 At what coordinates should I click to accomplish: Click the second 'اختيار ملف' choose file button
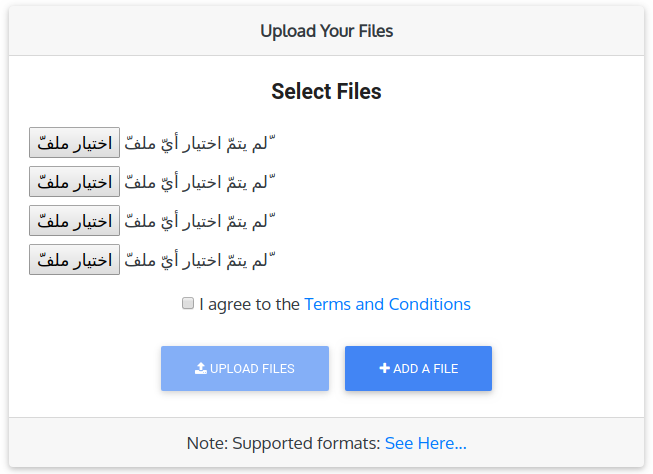click(74, 182)
